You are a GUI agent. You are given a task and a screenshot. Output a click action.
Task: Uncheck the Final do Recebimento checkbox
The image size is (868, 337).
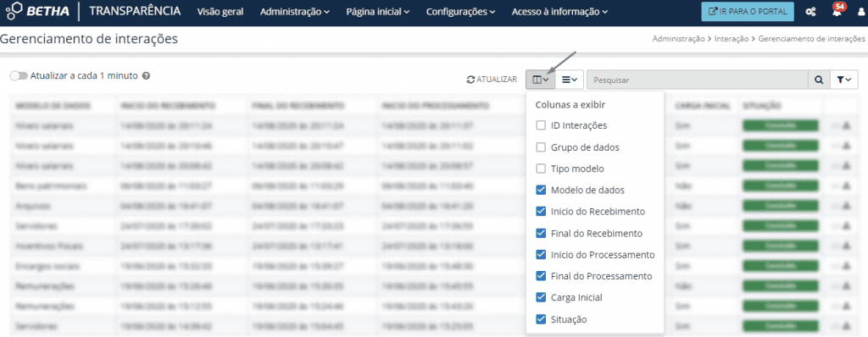(x=541, y=233)
